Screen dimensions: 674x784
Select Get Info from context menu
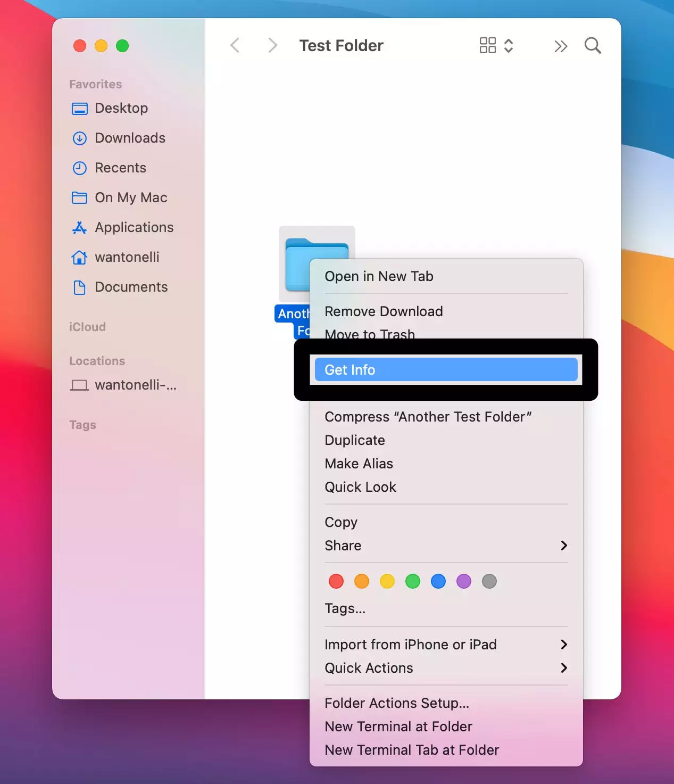[446, 370]
